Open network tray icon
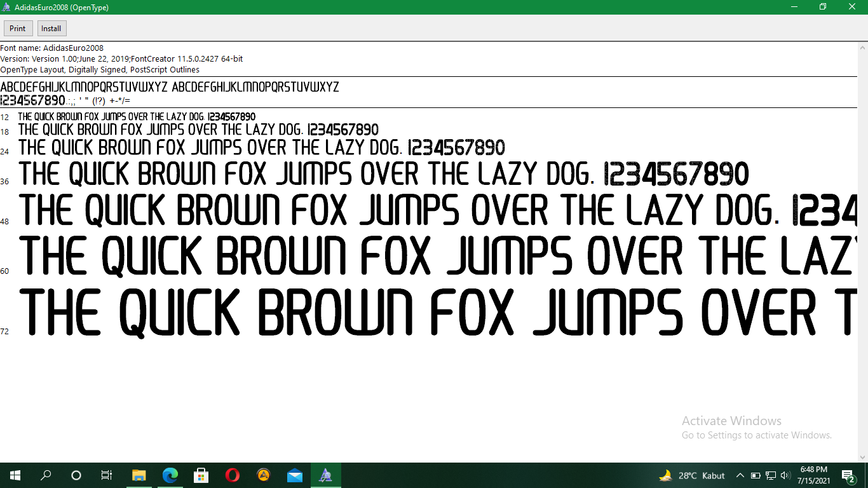 (771, 475)
